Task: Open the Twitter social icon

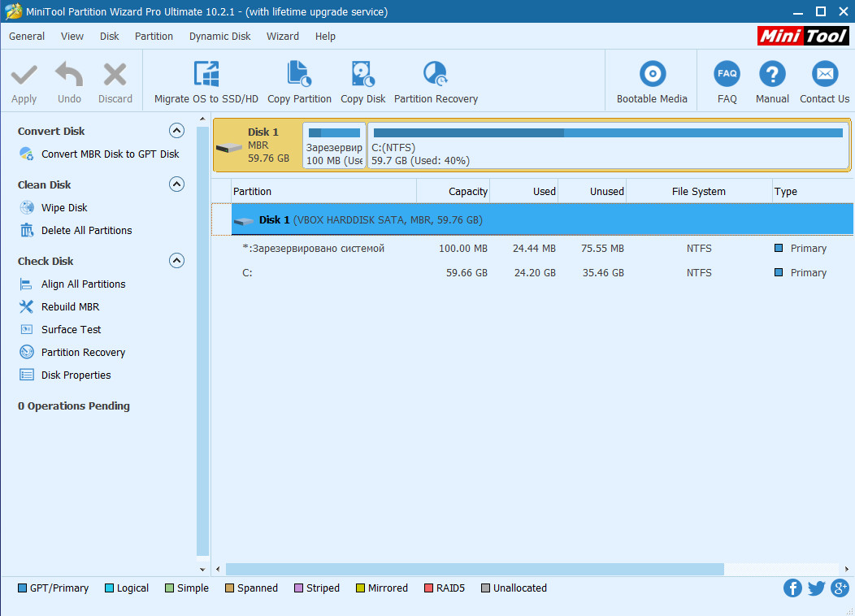Action: click(816, 588)
